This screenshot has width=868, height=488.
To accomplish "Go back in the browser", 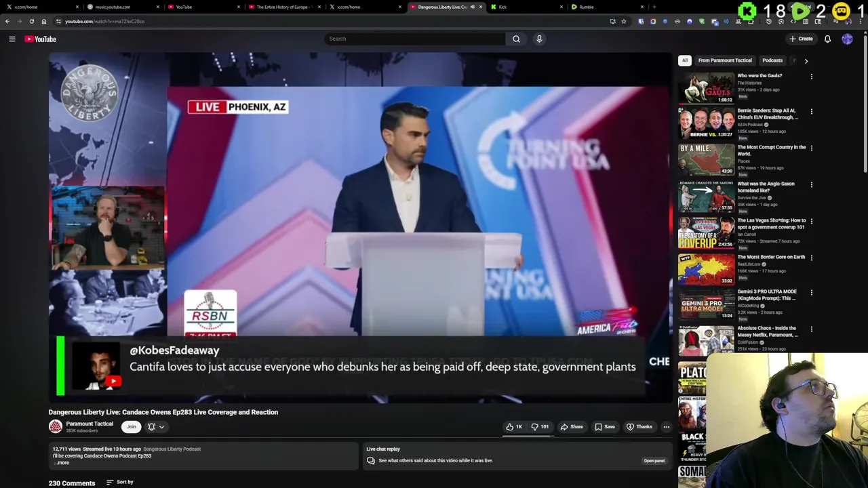I will click(7, 21).
